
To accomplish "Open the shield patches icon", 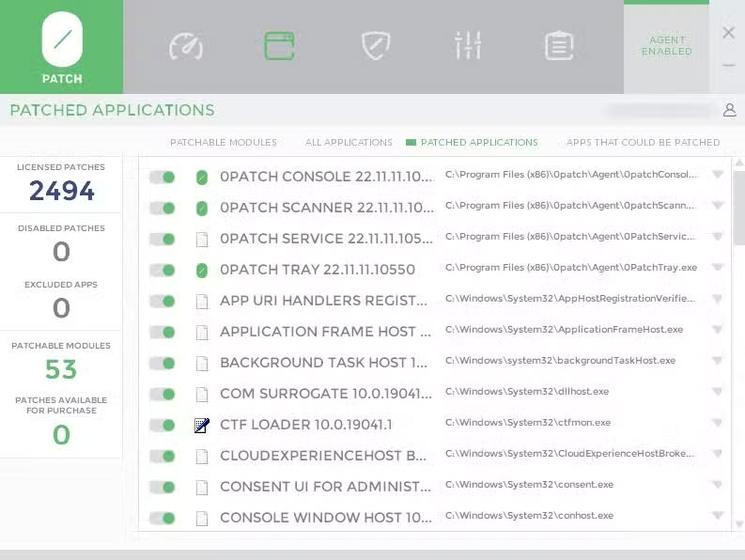I will click(376, 45).
